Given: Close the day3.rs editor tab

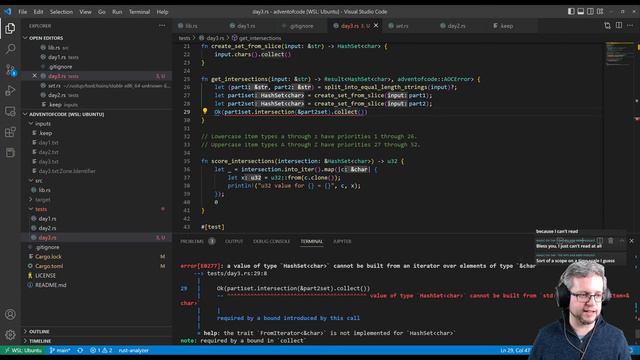Looking at the screenshot, I should point(376,25).
